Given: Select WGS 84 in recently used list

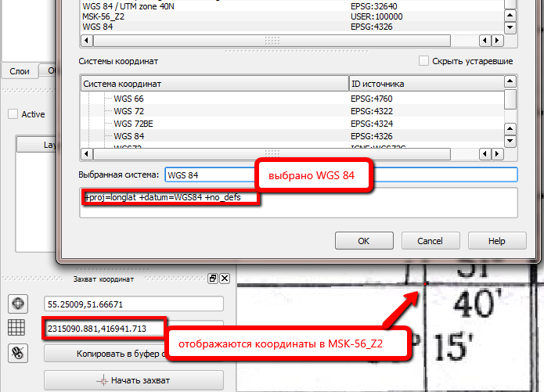Looking at the screenshot, I should [292, 27].
